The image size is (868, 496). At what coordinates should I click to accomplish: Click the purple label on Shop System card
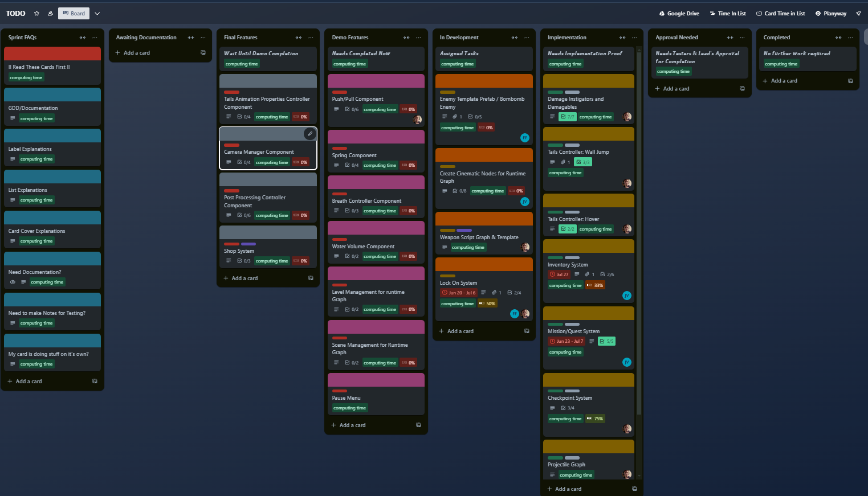tap(248, 244)
